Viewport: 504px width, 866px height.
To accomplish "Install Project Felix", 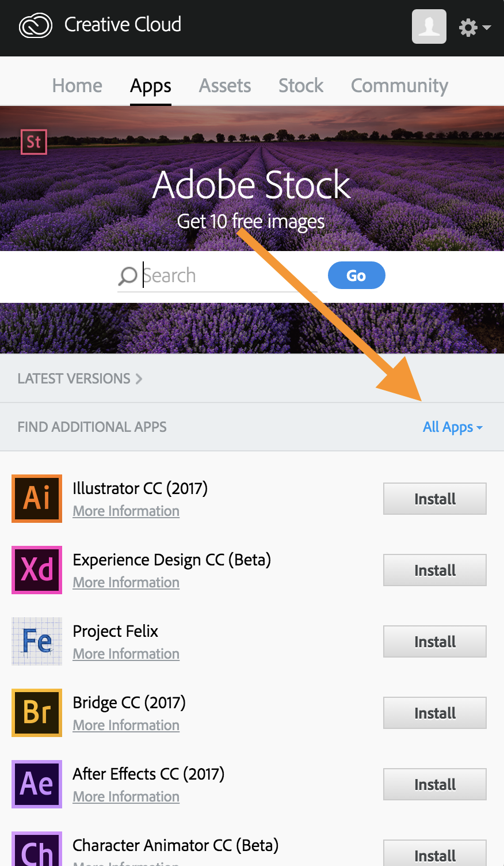I will tap(435, 641).
